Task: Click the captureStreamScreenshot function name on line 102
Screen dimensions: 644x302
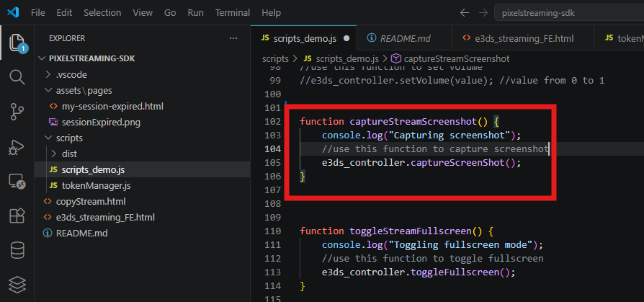Action: tap(413, 121)
